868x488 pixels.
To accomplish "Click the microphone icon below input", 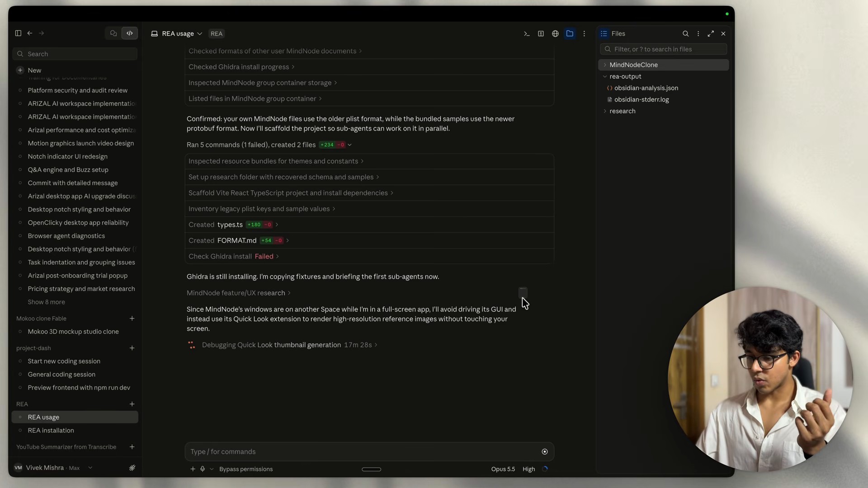I will click(x=203, y=469).
